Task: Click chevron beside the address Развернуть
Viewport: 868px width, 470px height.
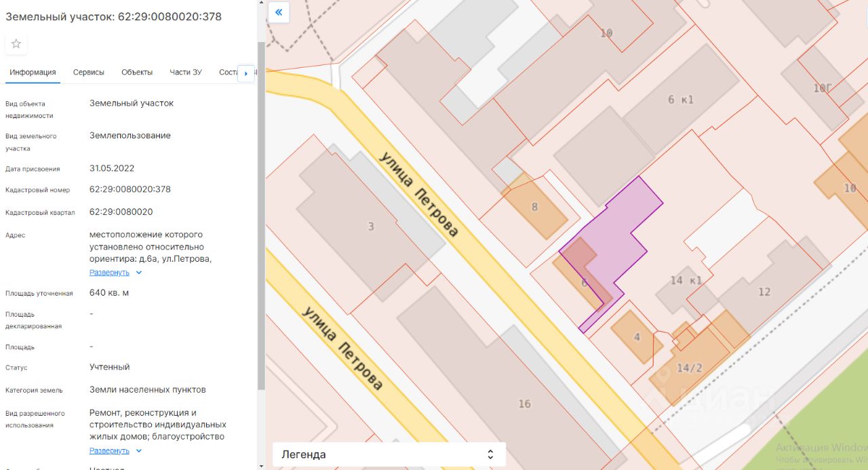Action: [139, 273]
